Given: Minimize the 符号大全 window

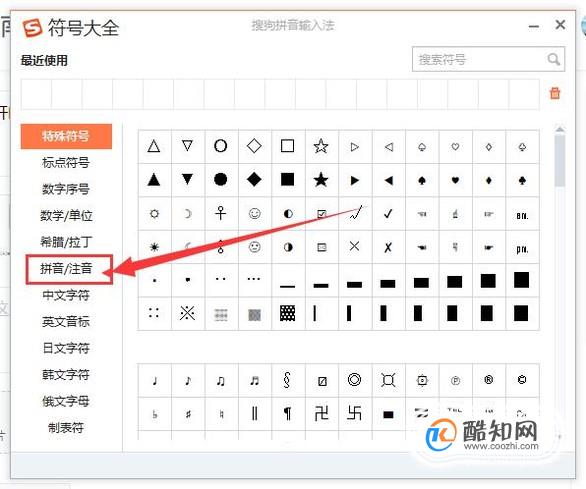Looking at the screenshot, I should 534,26.
